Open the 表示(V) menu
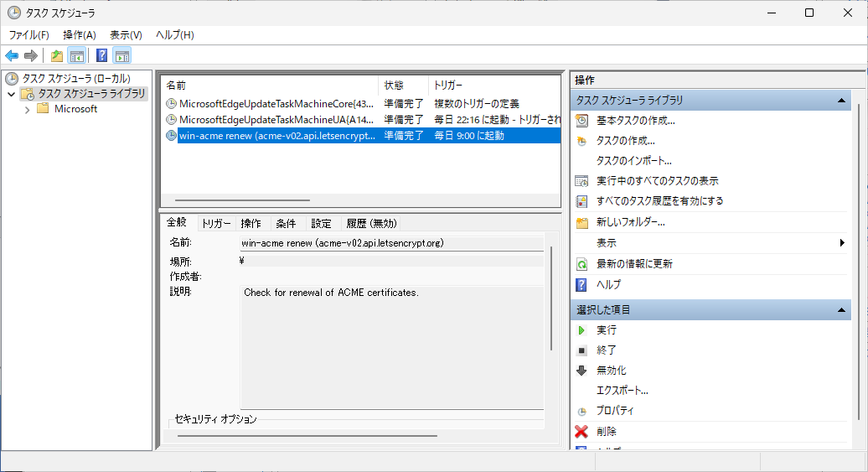Viewport: 868px width, 472px height. pos(126,35)
